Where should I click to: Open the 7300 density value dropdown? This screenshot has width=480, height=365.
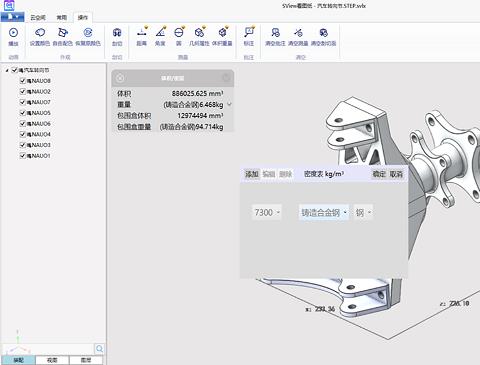[267, 212]
